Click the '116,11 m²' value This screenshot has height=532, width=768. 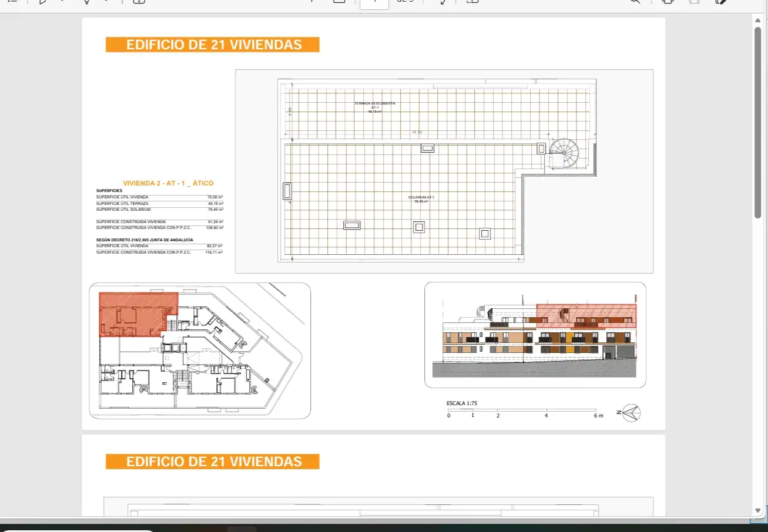coord(214,252)
